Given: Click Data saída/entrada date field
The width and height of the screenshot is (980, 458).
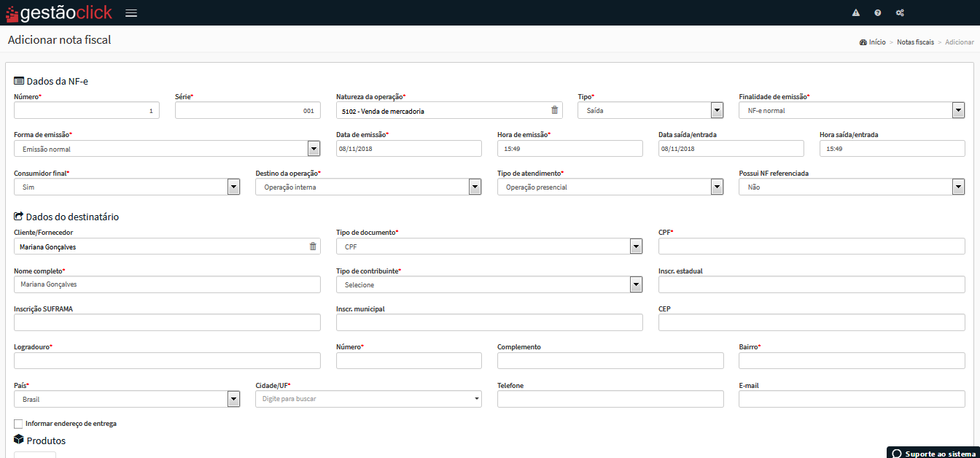Looking at the screenshot, I should (x=731, y=149).
